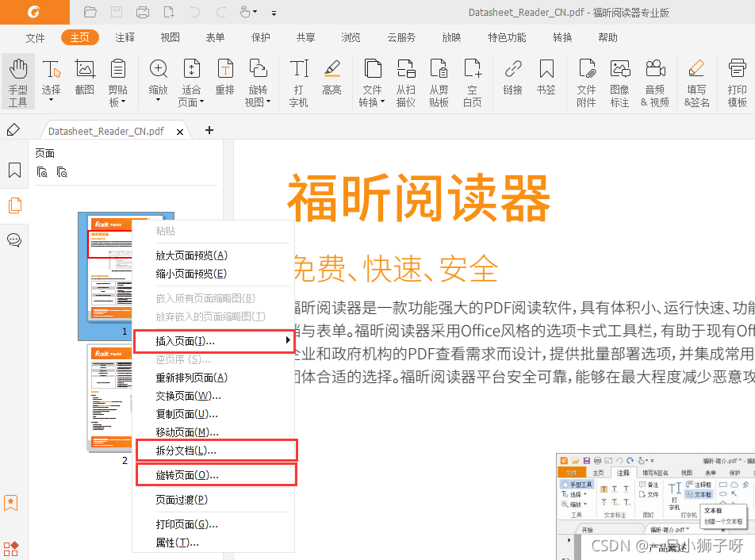755x560 pixels.
Task: Expand the Fit Page (适合页面) dropdown arrow
Action: coord(201,102)
